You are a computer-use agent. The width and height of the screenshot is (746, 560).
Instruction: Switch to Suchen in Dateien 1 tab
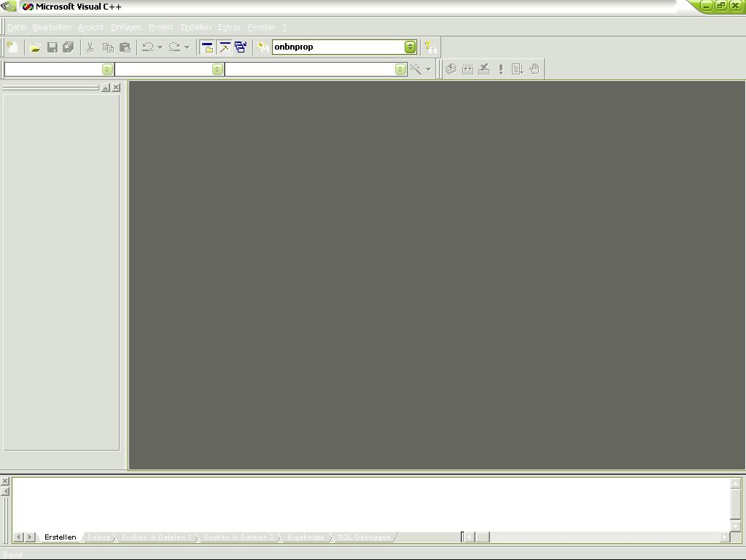(x=156, y=537)
